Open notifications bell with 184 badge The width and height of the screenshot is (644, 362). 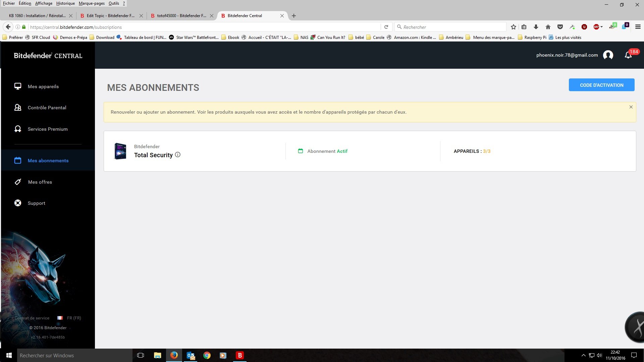[629, 55]
